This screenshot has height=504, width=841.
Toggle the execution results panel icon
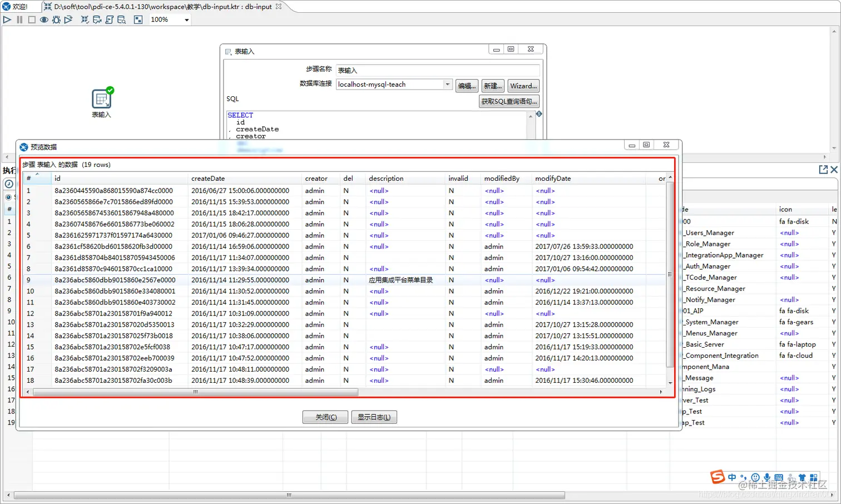click(138, 19)
